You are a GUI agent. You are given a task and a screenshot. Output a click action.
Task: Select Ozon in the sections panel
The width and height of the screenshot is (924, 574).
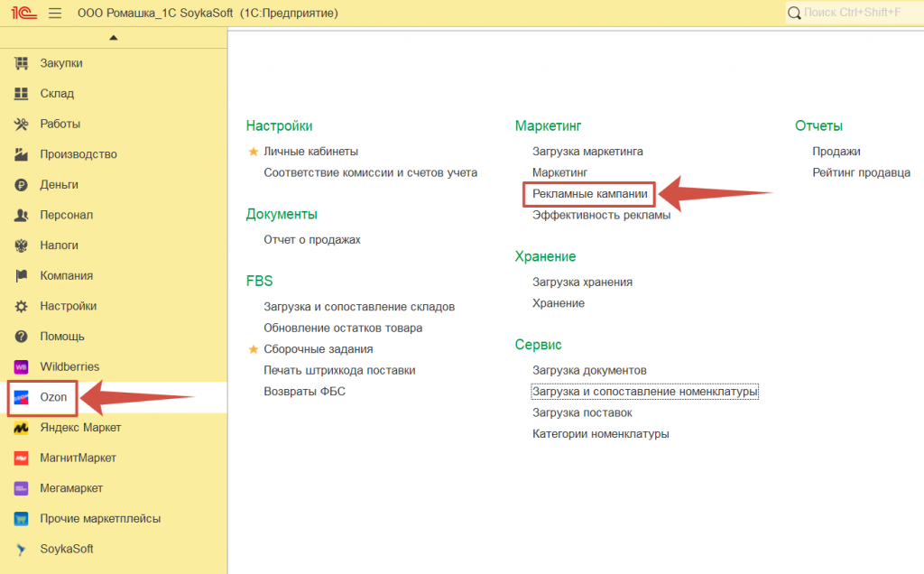point(53,397)
